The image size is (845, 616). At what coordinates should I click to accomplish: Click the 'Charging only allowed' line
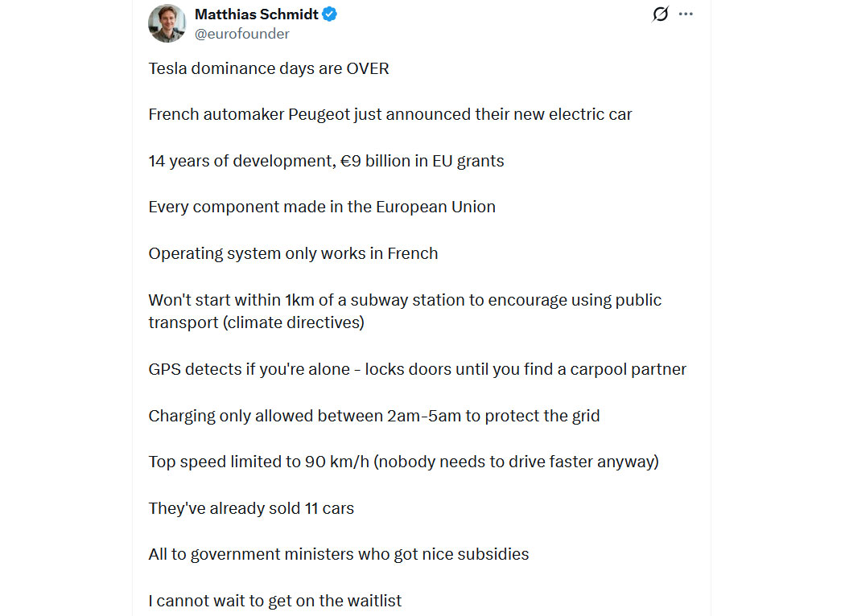click(x=373, y=416)
